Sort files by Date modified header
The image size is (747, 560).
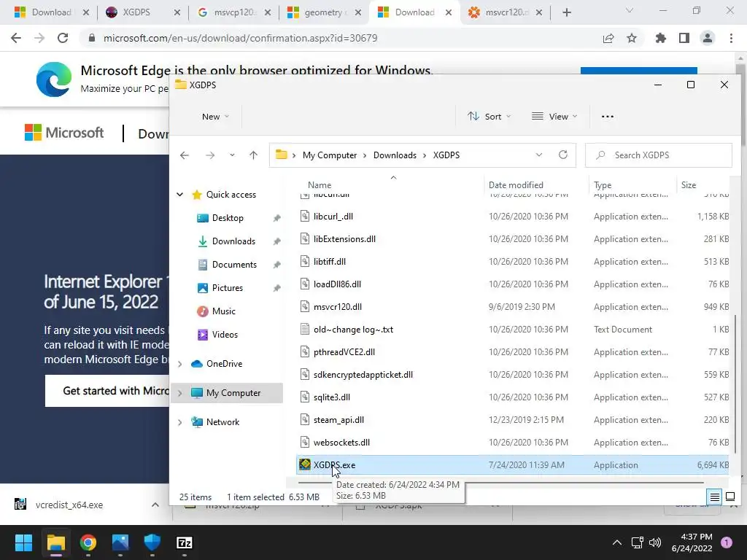[x=516, y=184]
